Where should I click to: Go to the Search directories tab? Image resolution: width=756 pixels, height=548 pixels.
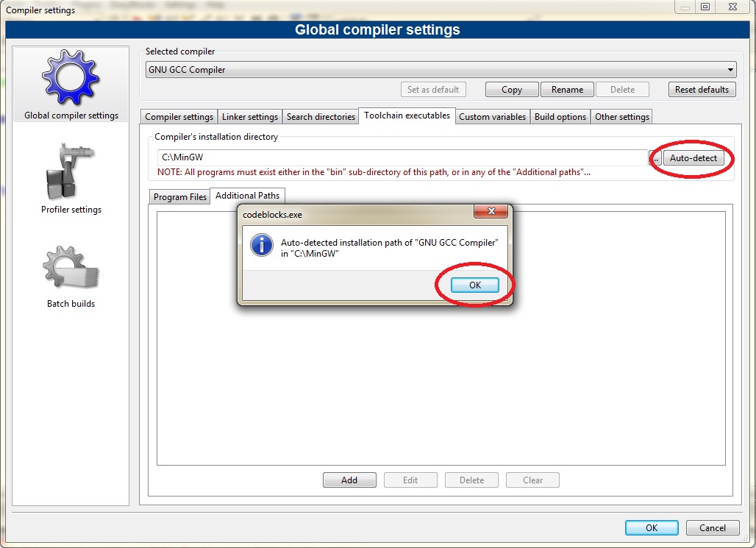coord(321,117)
